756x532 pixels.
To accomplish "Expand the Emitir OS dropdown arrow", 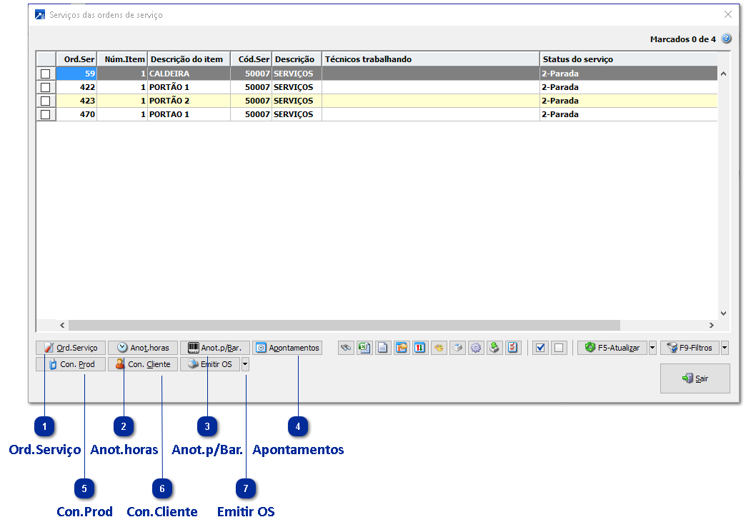I will point(245,364).
